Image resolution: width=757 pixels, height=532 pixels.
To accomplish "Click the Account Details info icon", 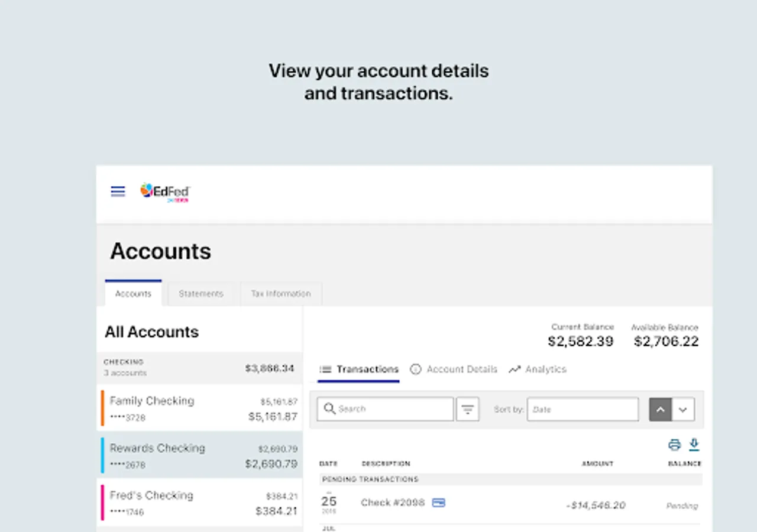I will pyautogui.click(x=416, y=369).
